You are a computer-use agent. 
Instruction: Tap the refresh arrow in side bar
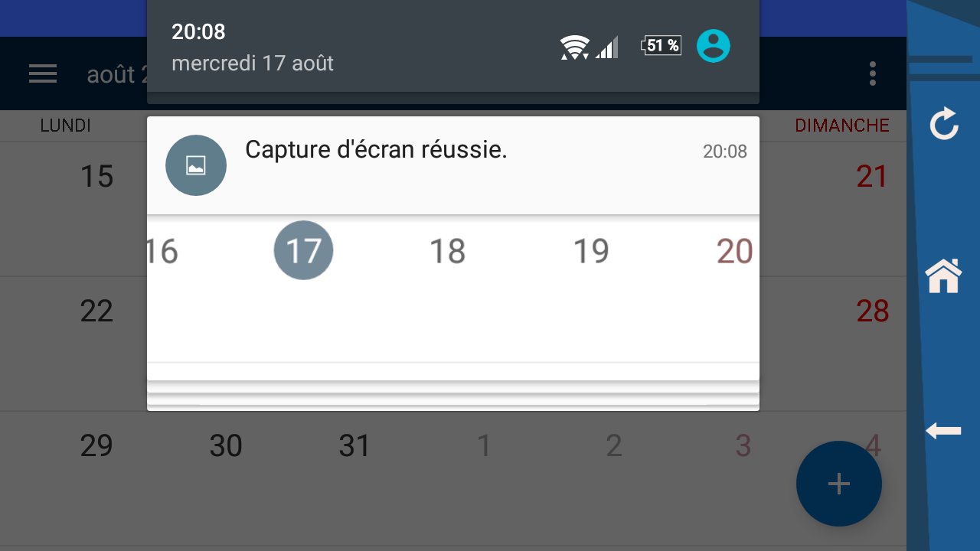[x=943, y=124]
